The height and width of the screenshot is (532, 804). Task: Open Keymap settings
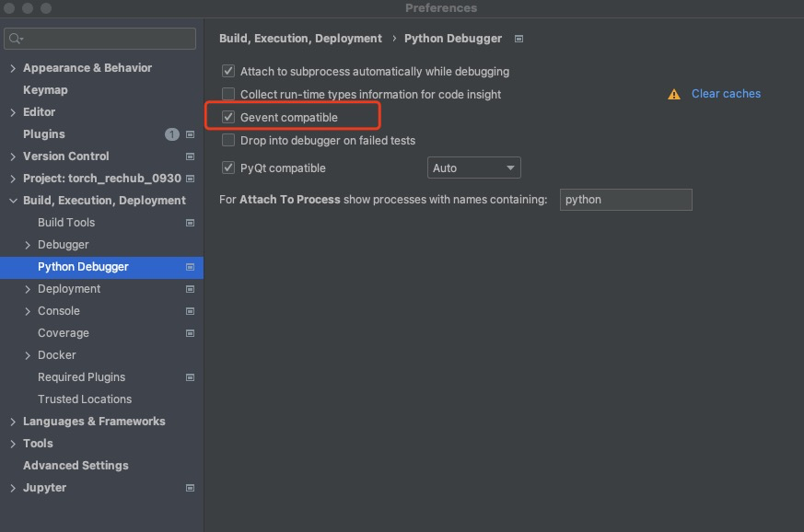click(x=45, y=89)
